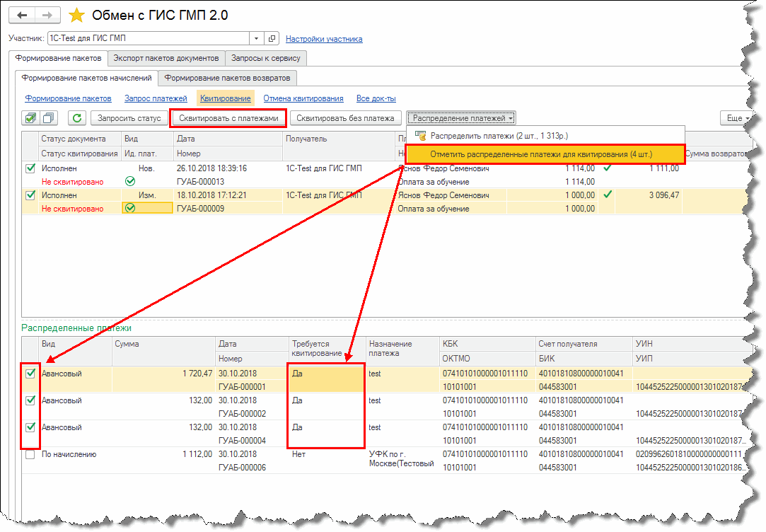This screenshot has width=766, height=532.
Task: Click КБК column header
Action: point(487,344)
